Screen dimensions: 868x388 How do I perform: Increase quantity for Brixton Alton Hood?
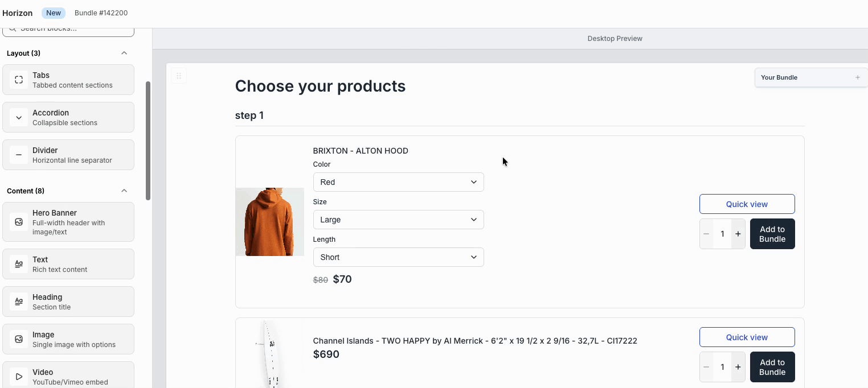pos(738,234)
